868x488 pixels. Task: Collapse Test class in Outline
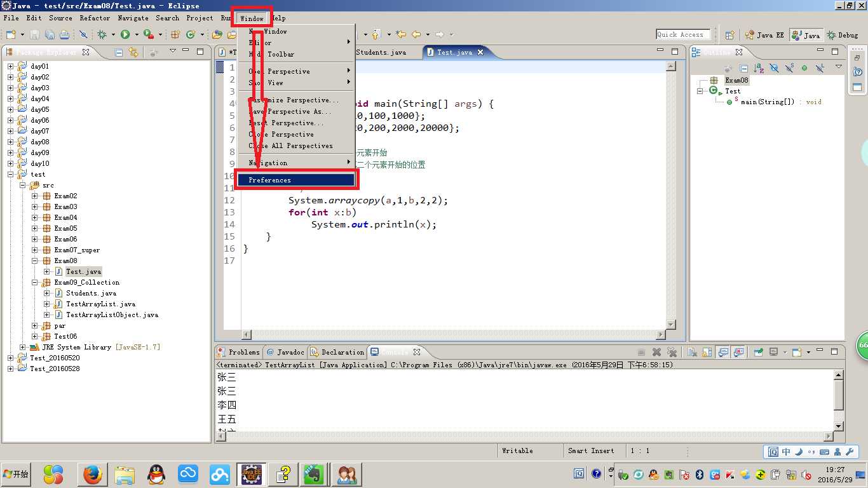tap(700, 91)
